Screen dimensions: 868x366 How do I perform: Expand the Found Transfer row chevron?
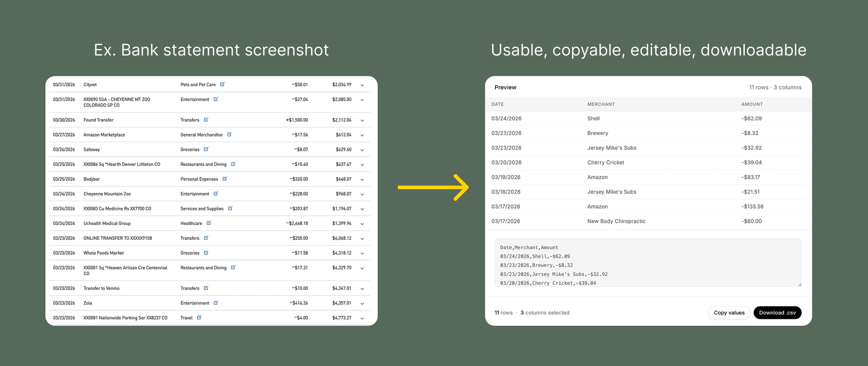(362, 120)
